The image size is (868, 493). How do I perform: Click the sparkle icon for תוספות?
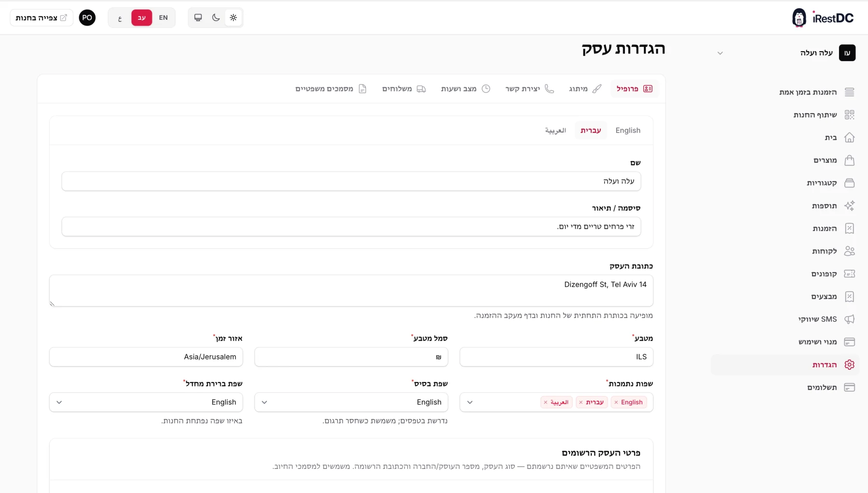point(849,206)
